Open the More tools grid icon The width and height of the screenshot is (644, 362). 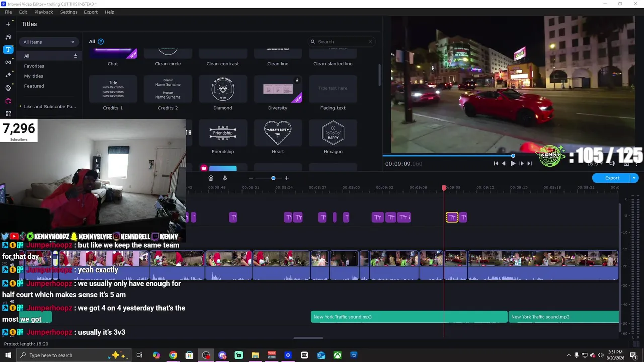[8, 114]
